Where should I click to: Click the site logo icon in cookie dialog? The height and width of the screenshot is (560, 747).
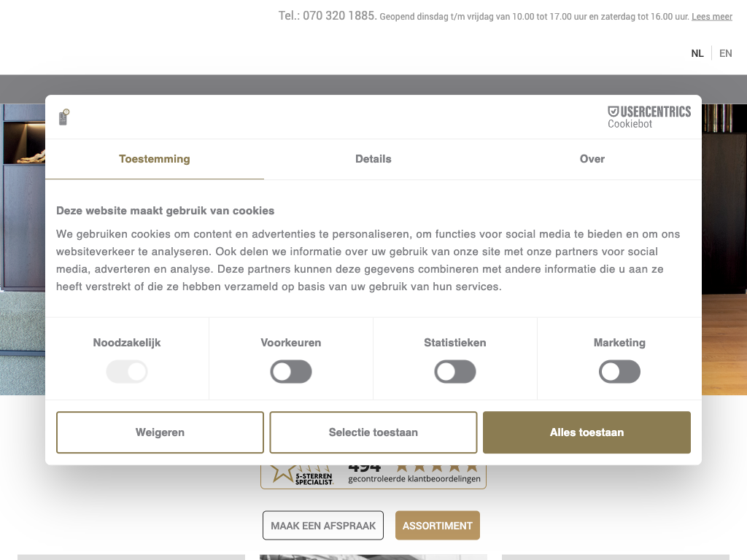click(63, 117)
